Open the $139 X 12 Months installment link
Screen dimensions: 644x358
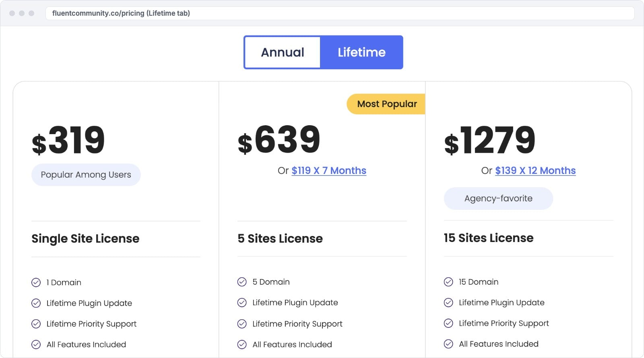click(x=535, y=171)
